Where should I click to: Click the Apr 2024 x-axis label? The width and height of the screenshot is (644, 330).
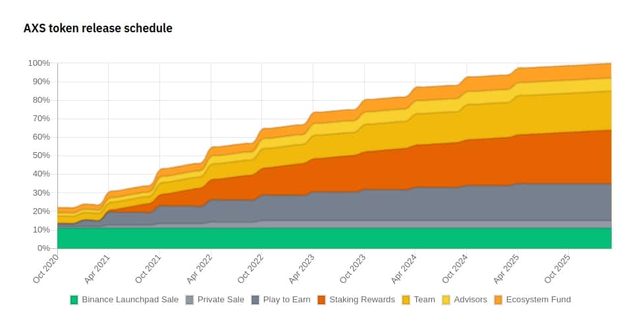click(403, 268)
